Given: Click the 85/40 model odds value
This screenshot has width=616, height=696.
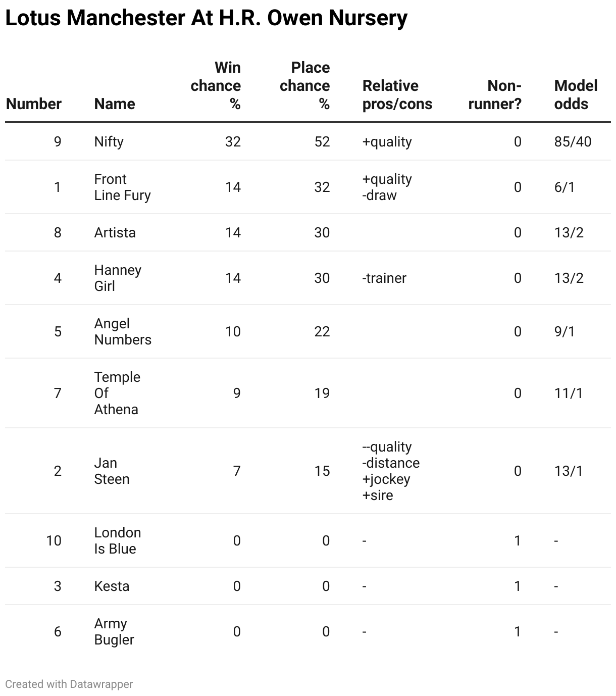Looking at the screenshot, I should coord(573,141).
